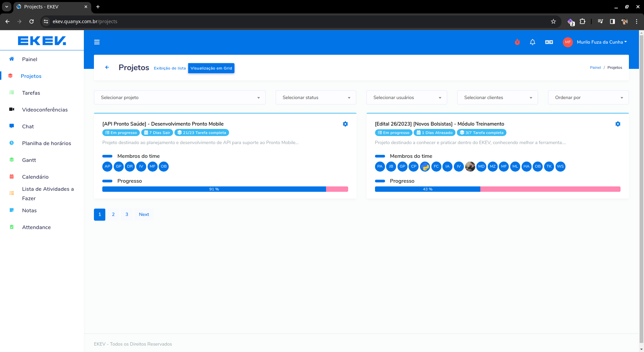
Task: Open the notifications bell
Action: (532, 42)
